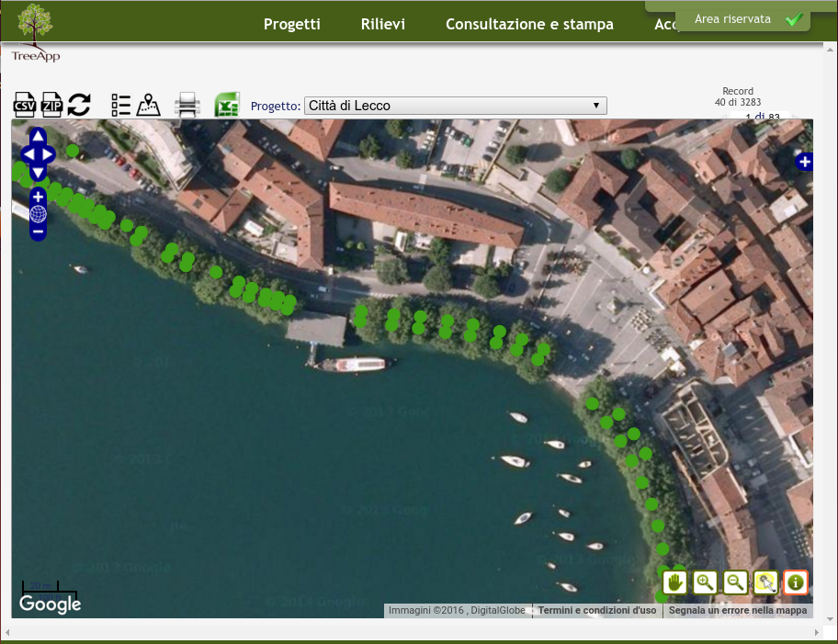The image size is (838, 644).
Task: Toggle the Area riservata checkmark
Action: pyautogui.click(x=794, y=18)
